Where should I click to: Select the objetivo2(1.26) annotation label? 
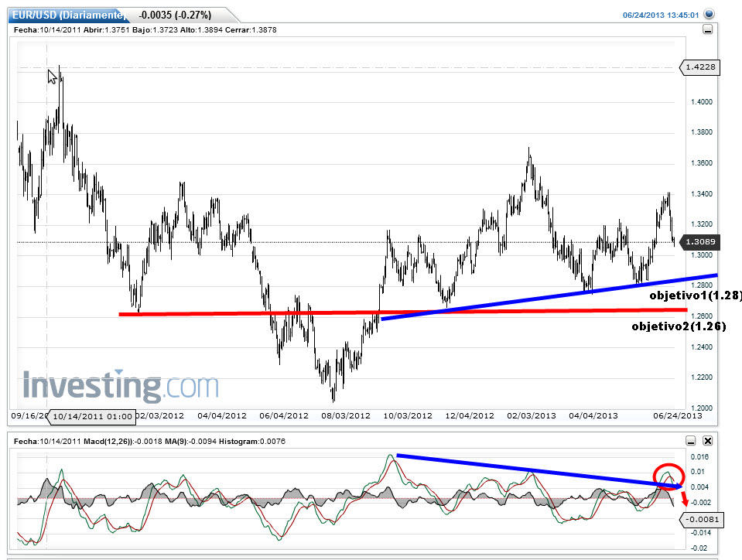[x=679, y=326]
